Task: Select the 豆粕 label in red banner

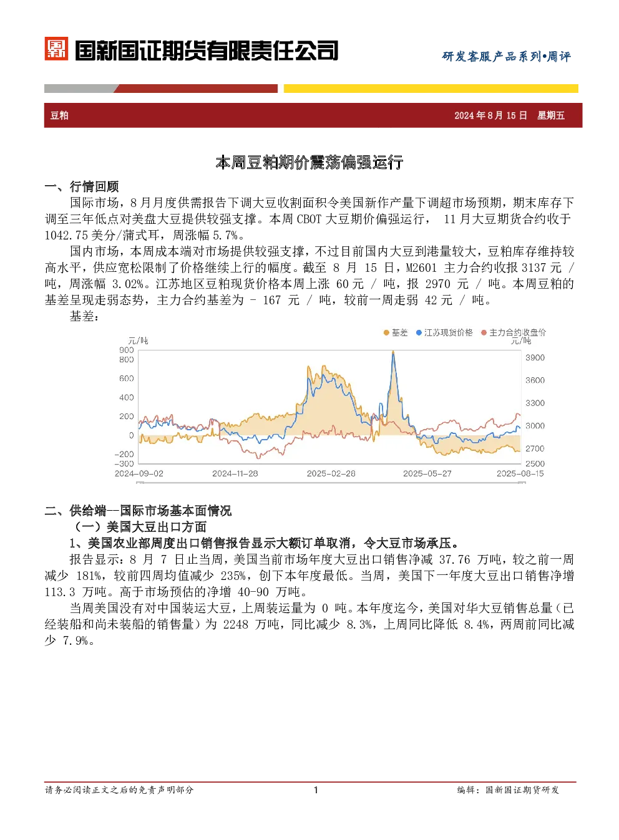Action: tap(59, 115)
